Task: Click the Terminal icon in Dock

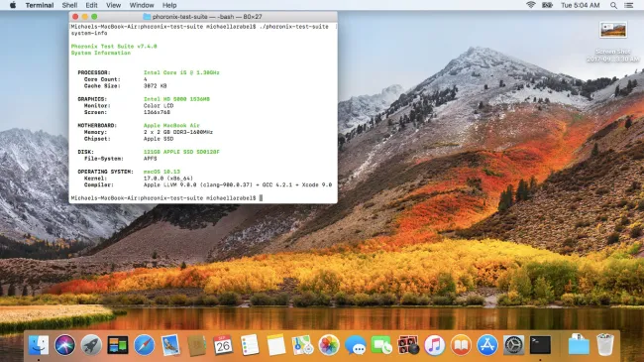Action: (x=540, y=345)
